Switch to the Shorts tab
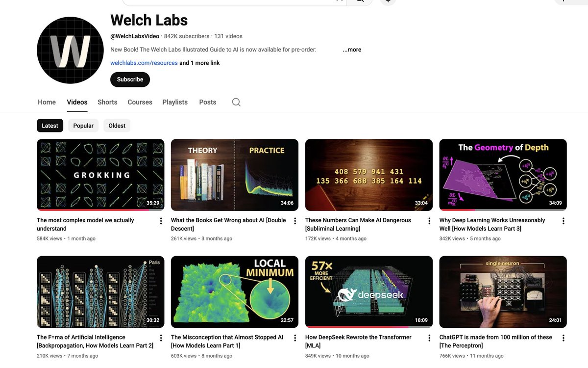Screen dimensions: 588x368 tap(107, 102)
